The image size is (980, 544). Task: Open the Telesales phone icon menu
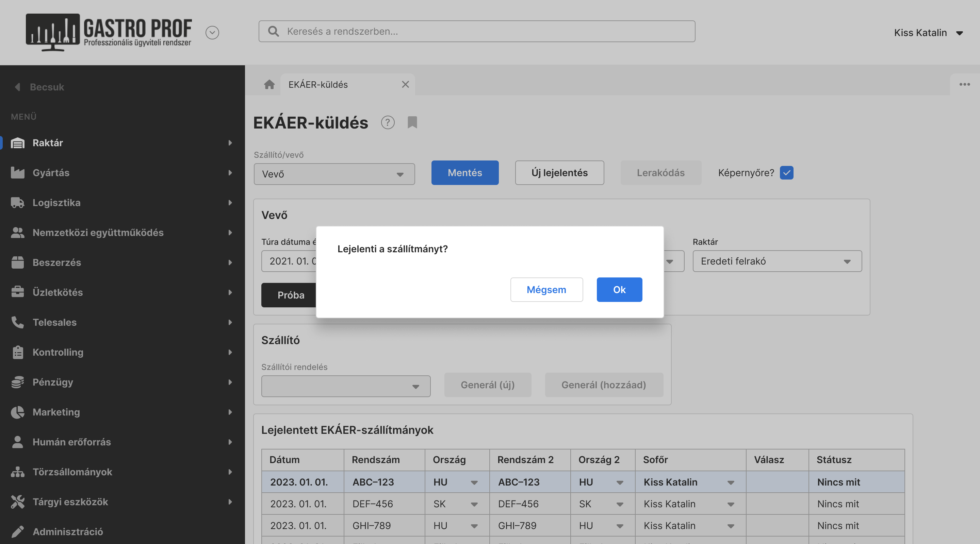coord(17,322)
